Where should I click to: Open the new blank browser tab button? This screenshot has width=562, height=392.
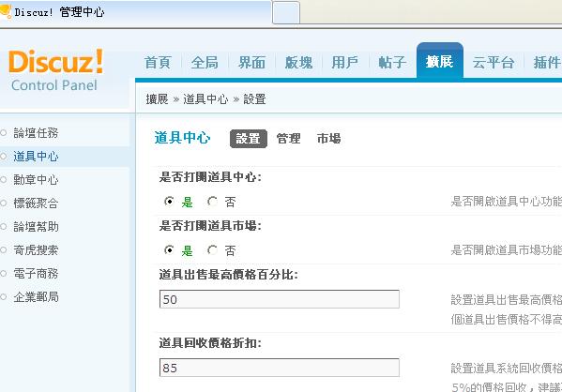(285, 12)
